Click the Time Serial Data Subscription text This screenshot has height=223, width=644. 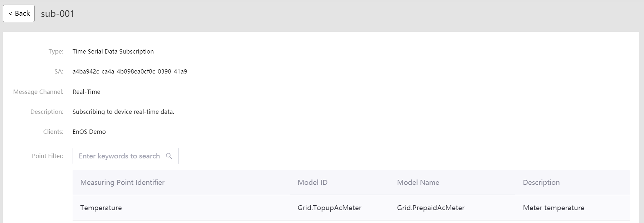[x=113, y=51]
